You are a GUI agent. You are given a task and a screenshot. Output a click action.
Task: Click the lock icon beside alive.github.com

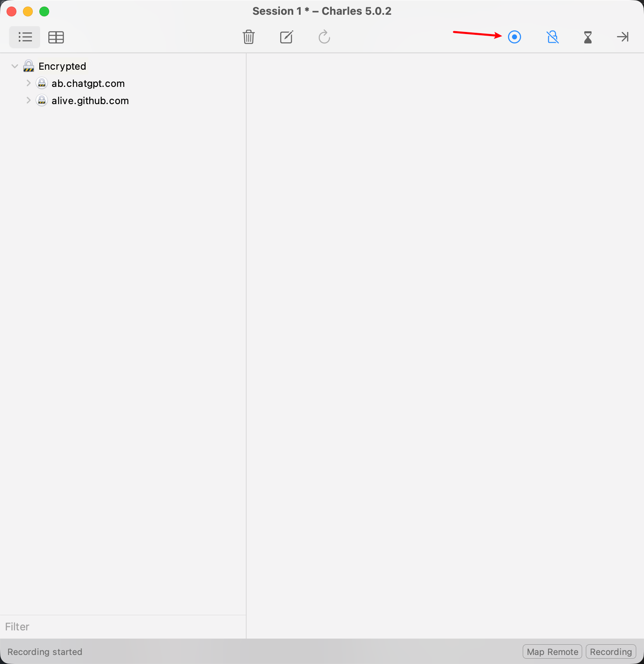42,100
